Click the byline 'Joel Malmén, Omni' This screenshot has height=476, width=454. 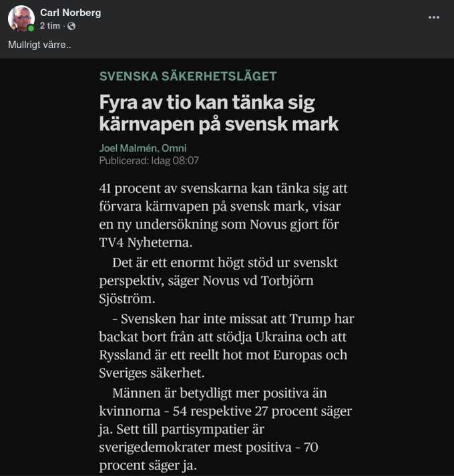click(x=142, y=148)
